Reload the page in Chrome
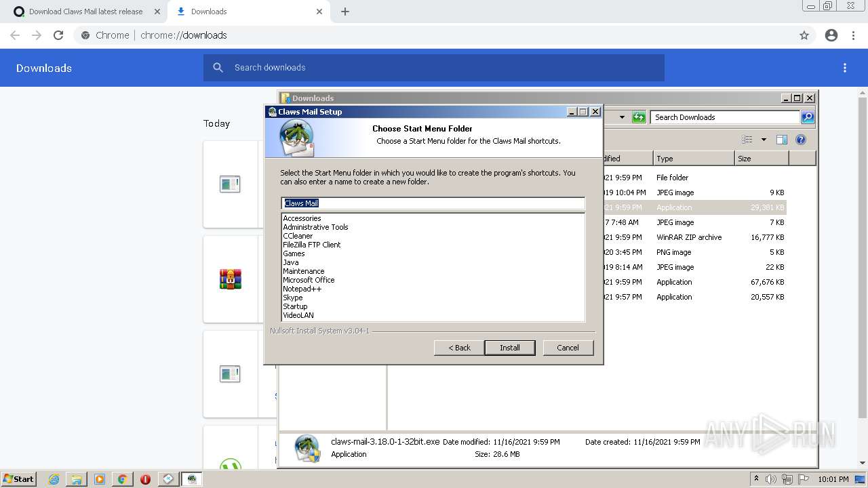The image size is (868, 488). point(58,35)
